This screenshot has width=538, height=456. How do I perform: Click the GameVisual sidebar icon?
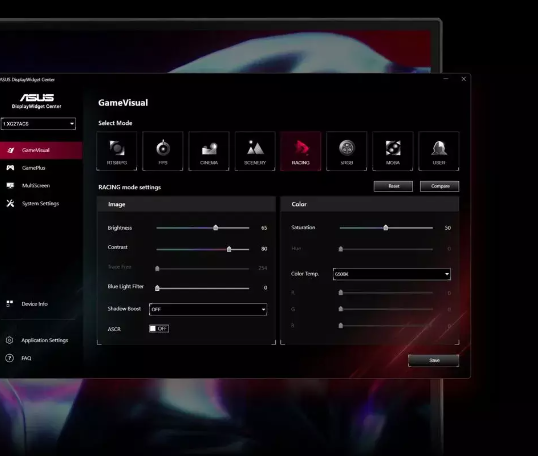click(11, 150)
